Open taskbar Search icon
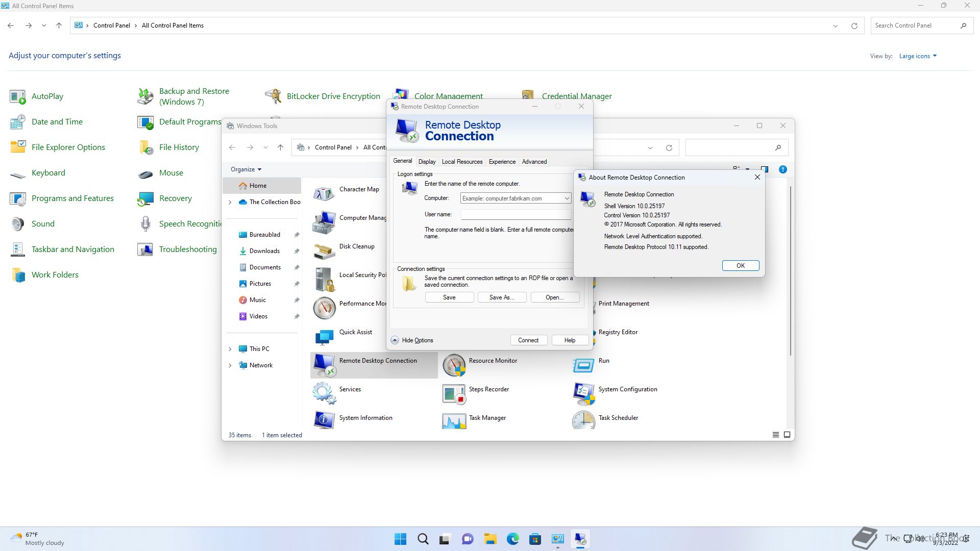This screenshot has width=980, height=551. click(423, 539)
